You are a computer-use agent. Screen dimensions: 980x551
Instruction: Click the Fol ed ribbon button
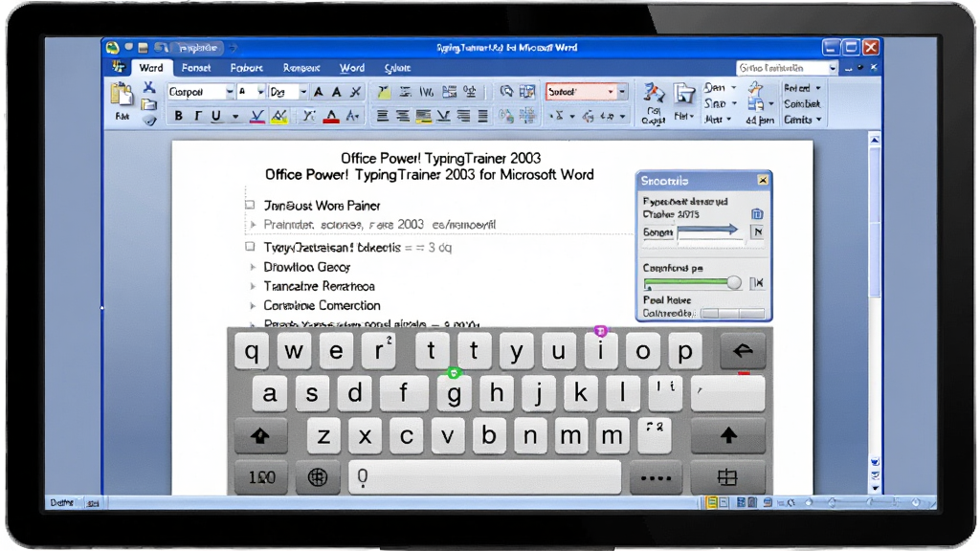click(x=802, y=88)
